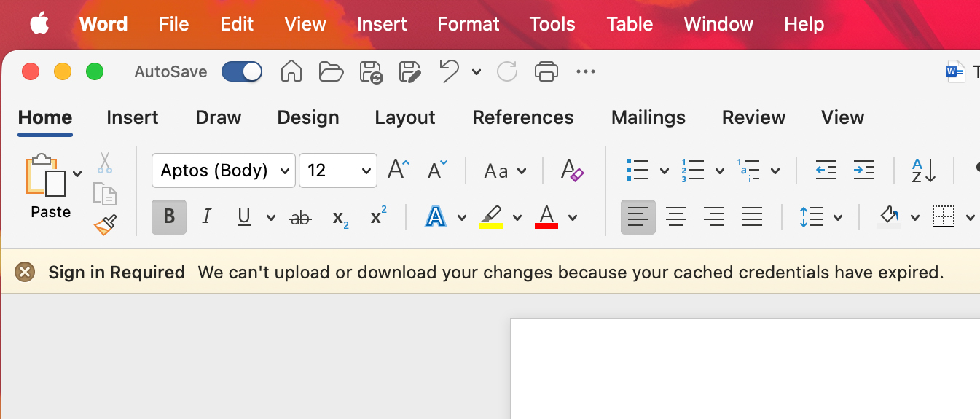Open the Tools menu in menu bar

[x=552, y=24]
